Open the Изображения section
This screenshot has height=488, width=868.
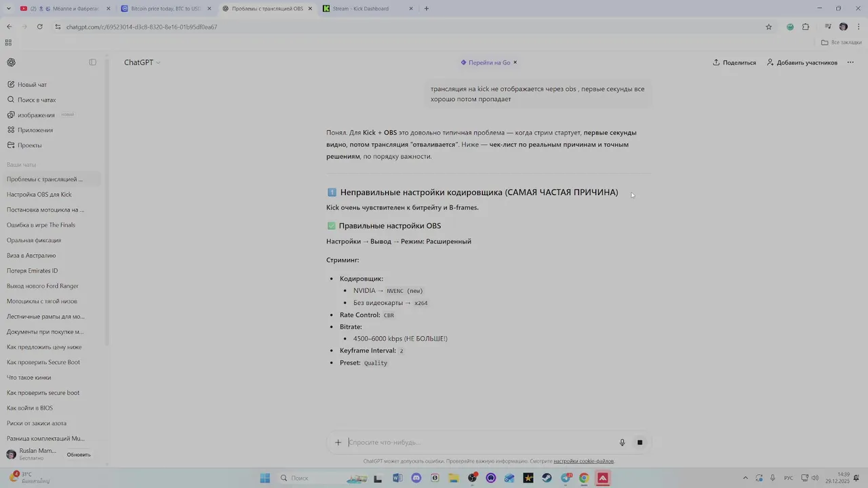[x=52, y=115]
